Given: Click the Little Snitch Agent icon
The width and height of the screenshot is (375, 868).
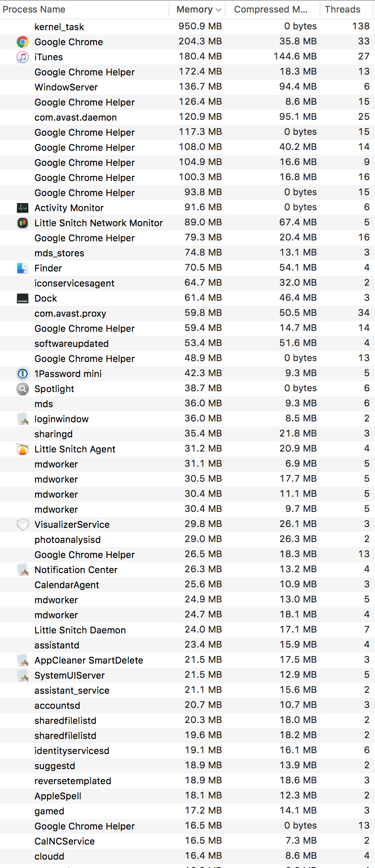Looking at the screenshot, I should click(x=23, y=449).
